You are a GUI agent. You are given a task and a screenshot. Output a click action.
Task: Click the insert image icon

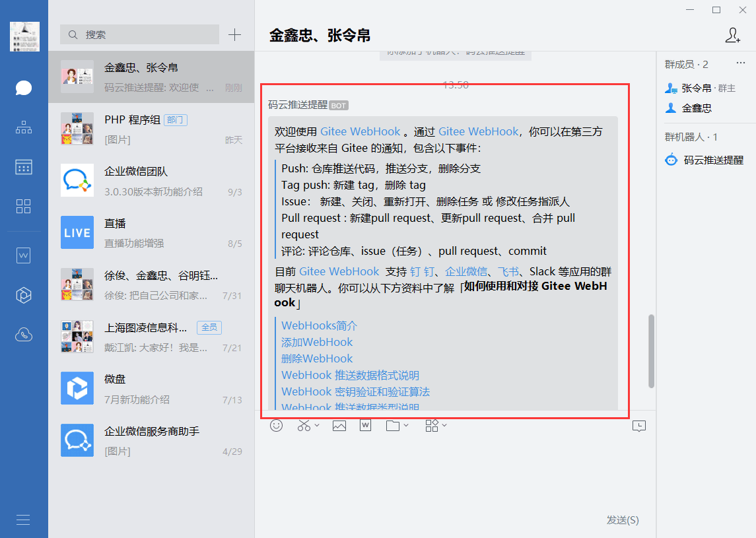click(x=339, y=426)
